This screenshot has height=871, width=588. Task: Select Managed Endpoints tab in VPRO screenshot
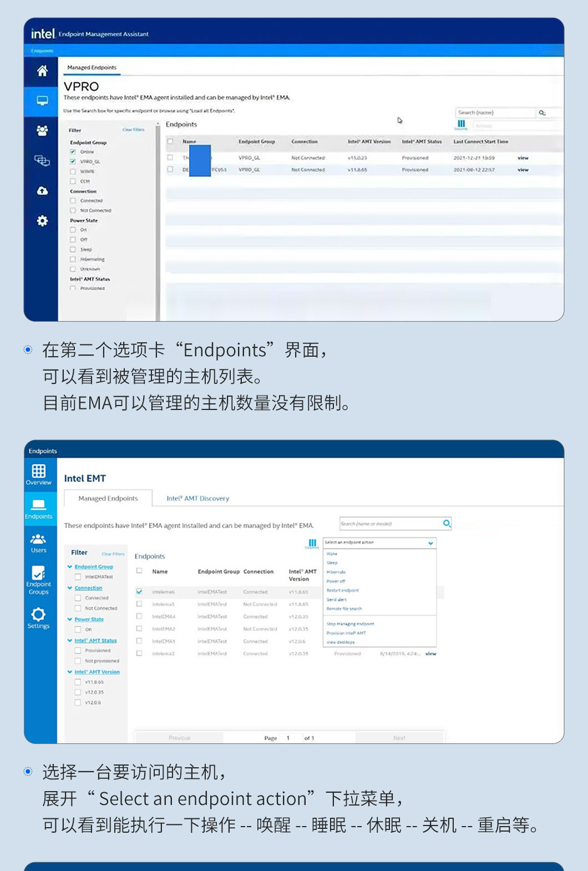click(x=92, y=68)
